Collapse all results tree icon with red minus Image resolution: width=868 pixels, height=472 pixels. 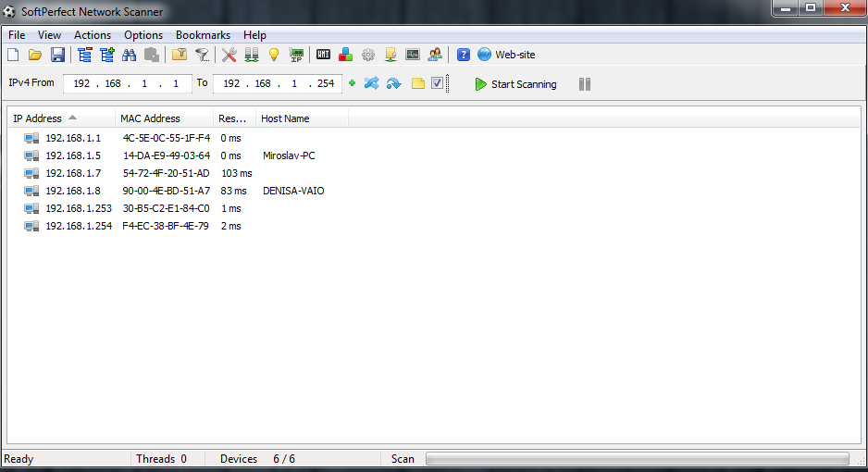(x=85, y=55)
